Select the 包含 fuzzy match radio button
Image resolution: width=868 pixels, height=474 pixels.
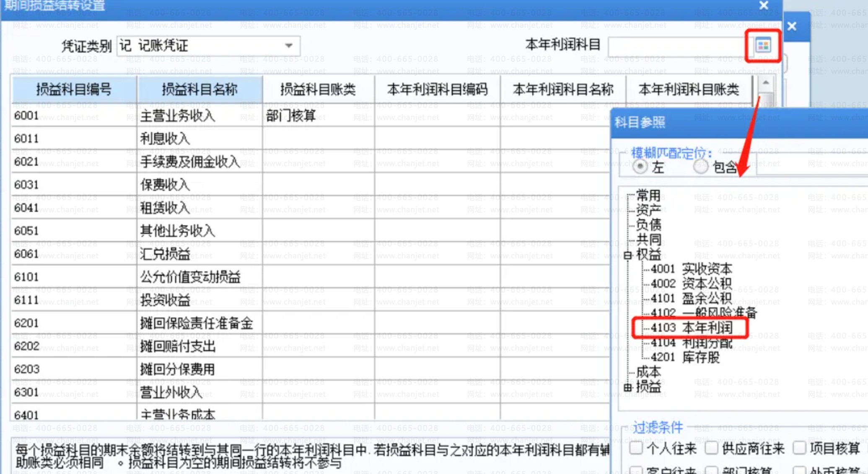tap(700, 167)
